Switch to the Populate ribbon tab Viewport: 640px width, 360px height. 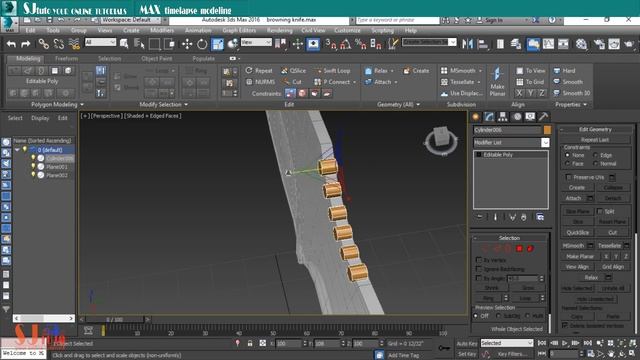tap(204, 59)
